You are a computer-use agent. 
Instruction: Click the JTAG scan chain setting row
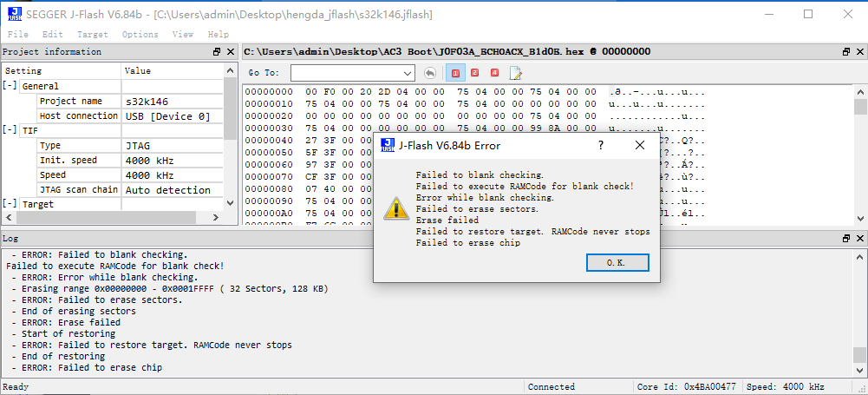79,190
